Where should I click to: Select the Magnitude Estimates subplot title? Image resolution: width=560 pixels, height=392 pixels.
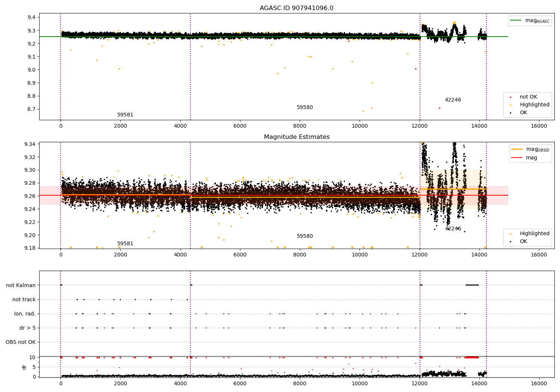point(296,137)
